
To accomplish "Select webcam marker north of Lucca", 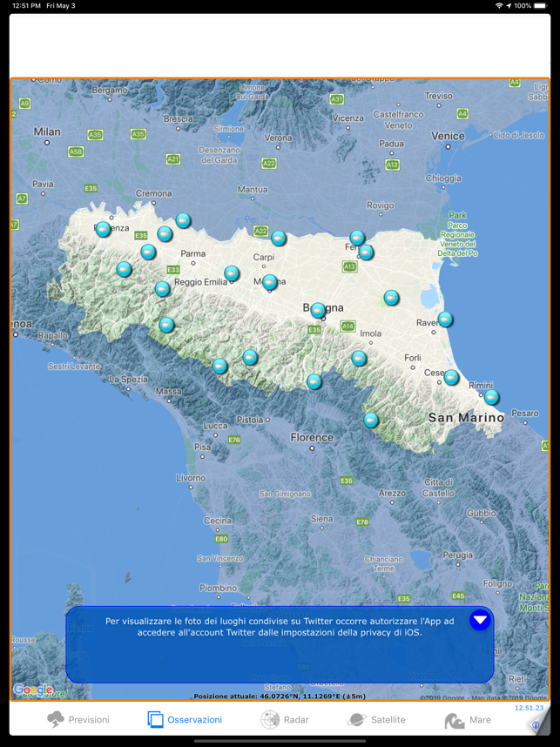I will click(x=219, y=366).
